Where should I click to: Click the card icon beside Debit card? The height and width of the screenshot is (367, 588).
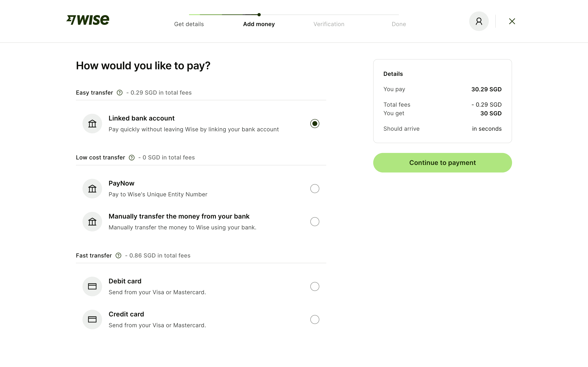92,286
